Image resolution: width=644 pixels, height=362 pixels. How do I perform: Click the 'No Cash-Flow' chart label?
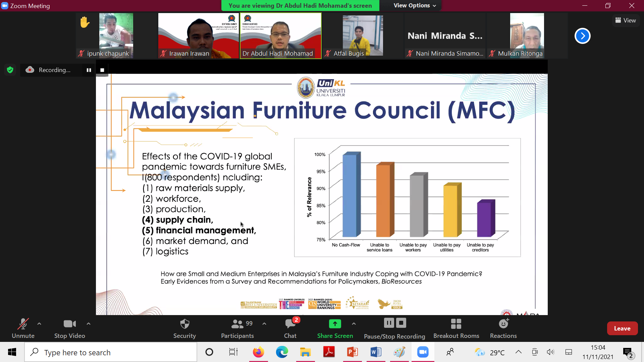pos(346,245)
